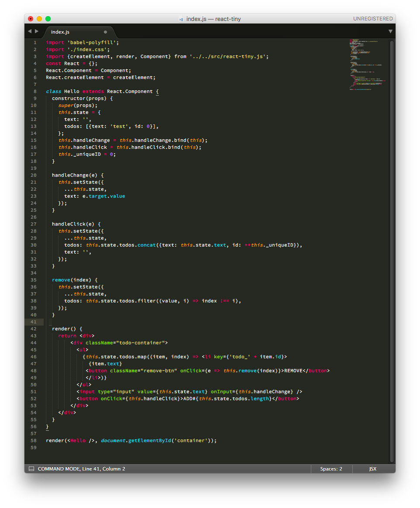The image size is (420, 508).
Task: Click 'render()' method on line 42
Action: click(x=64, y=329)
